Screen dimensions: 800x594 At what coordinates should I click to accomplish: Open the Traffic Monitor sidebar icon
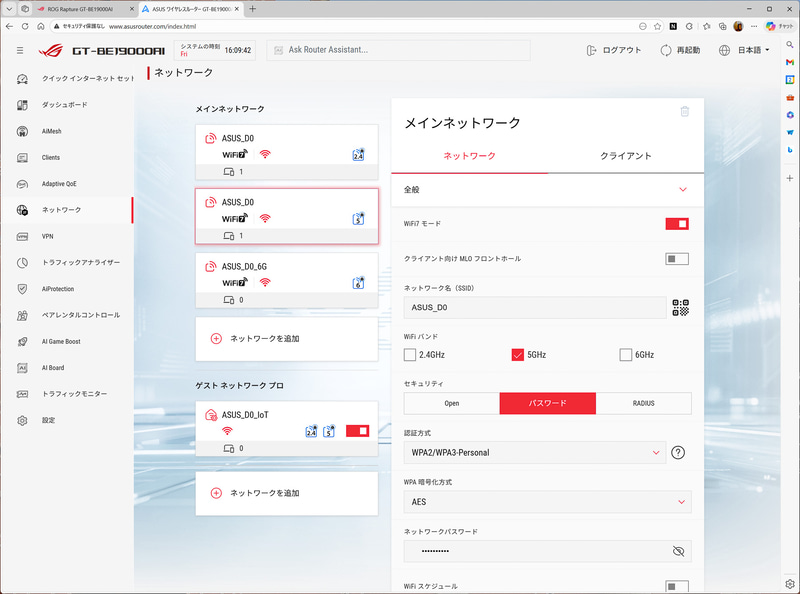click(x=22, y=394)
